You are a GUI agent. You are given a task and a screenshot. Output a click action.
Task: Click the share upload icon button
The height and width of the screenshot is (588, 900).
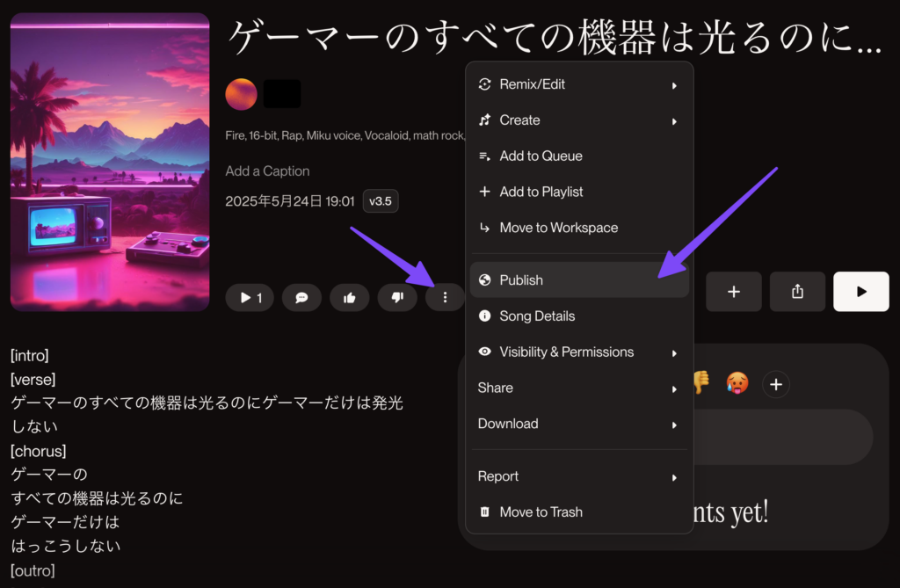tap(797, 292)
